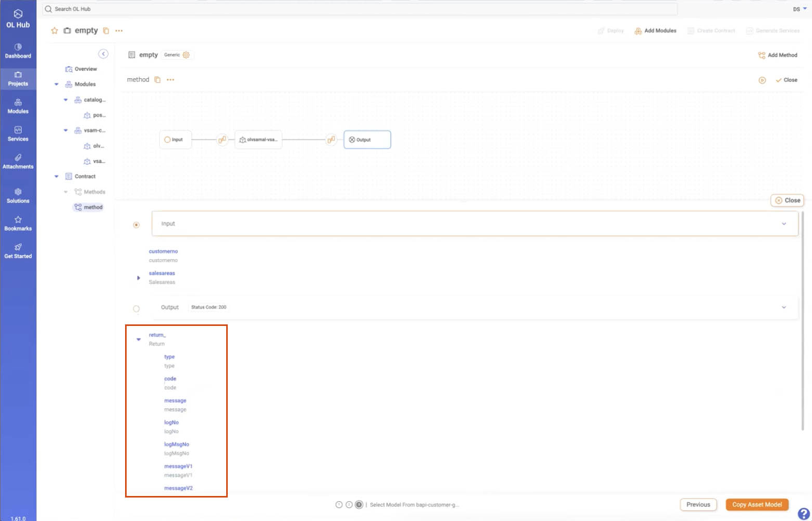Select method in the Contract tree
Viewport: 812px width, 521px height.
tap(88, 207)
